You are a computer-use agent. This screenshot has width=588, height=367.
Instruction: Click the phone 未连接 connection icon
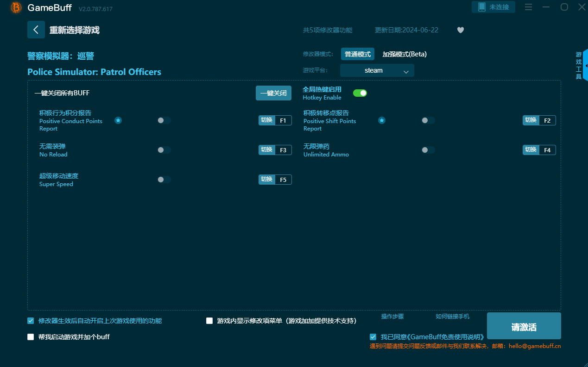(481, 7)
